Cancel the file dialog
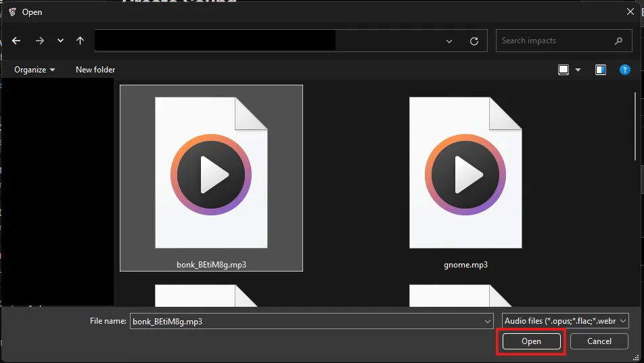This screenshot has height=363, width=644. tap(599, 341)
